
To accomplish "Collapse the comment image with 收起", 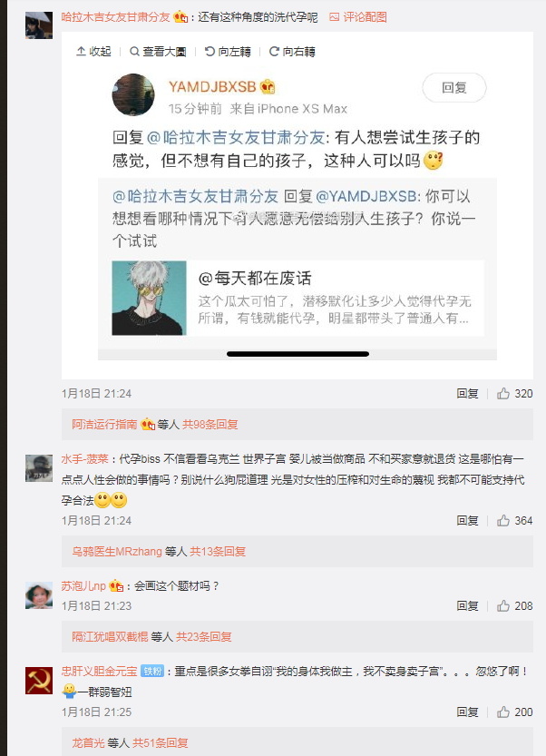I will coord(93,51).
